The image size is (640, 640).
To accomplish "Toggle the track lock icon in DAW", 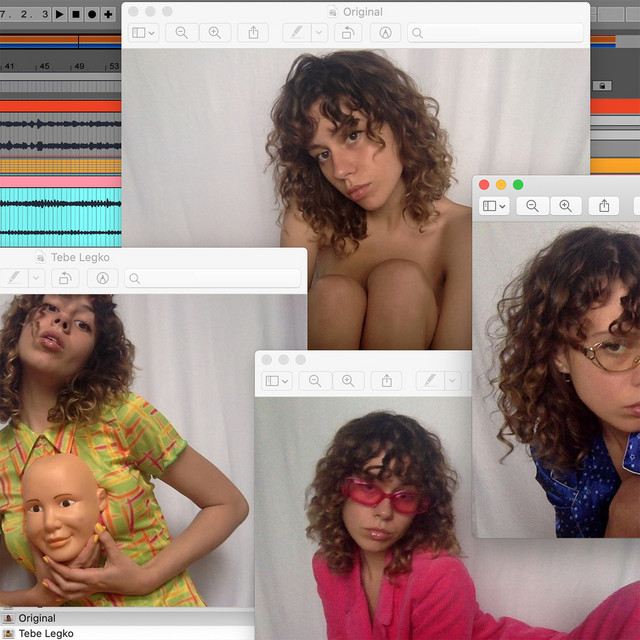I will (602, 86).
